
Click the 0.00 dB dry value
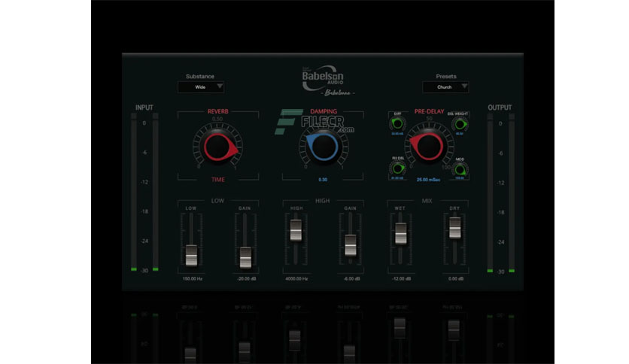pyautogui.click(x=456, y=278)
